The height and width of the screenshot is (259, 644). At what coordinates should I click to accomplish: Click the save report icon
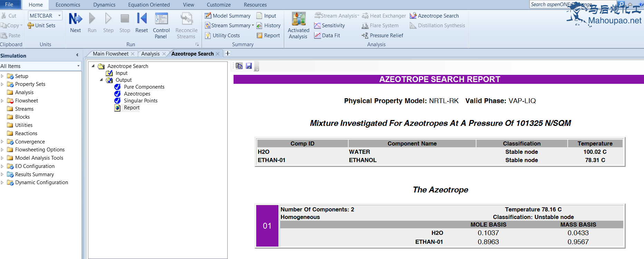(249, 66)
